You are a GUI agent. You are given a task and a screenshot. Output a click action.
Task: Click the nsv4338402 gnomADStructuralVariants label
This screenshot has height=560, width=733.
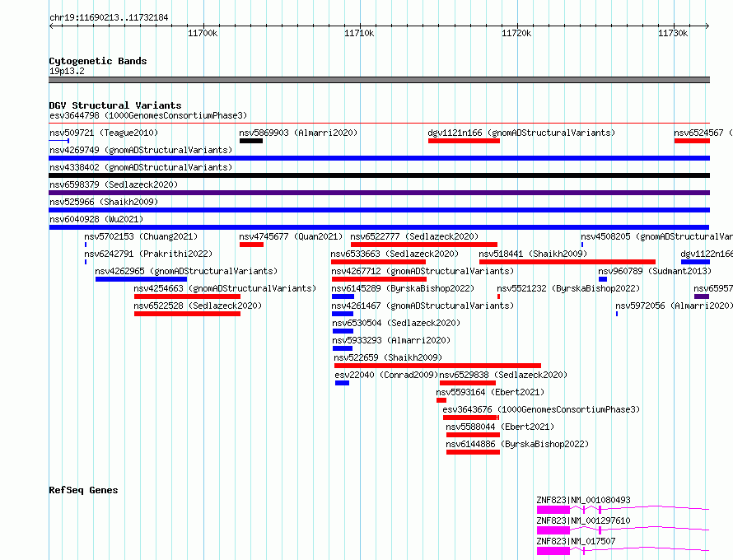(141, 167)
